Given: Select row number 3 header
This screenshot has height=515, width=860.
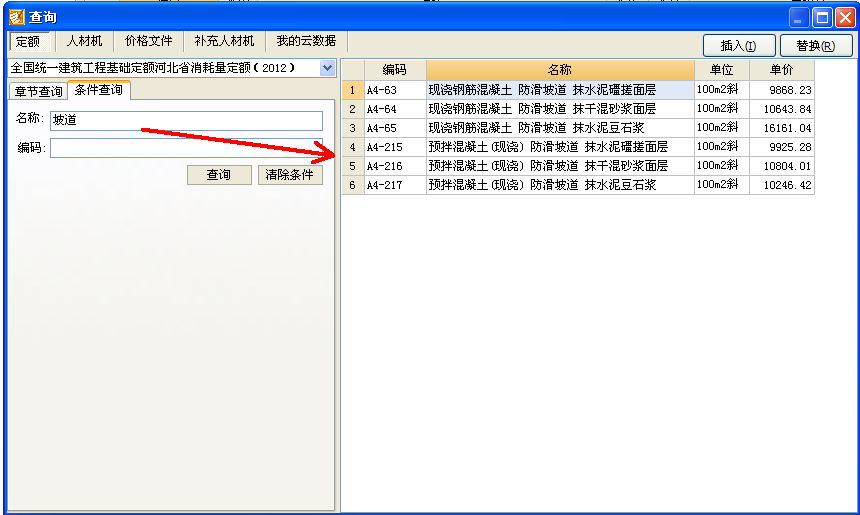Looking at the screenshot, I should (x=353, y=128).
